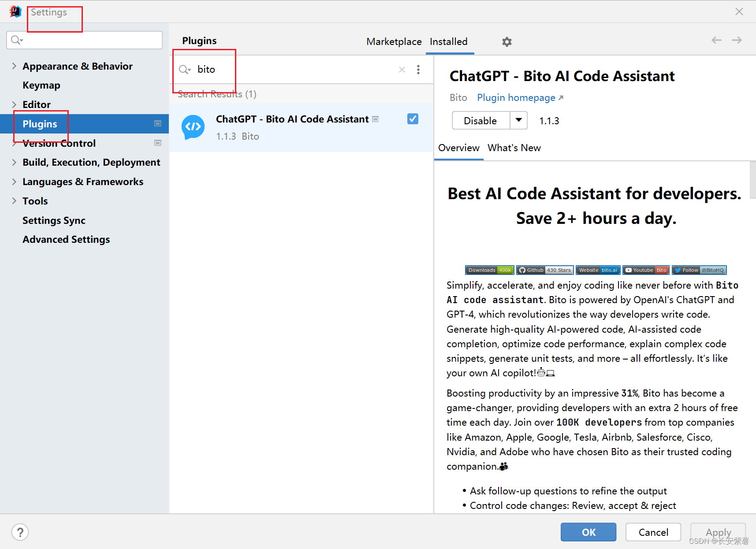This screenshot has width=756, height=549.
Task: Click the Bito vendor name link
Action: (x=458, y=97)
